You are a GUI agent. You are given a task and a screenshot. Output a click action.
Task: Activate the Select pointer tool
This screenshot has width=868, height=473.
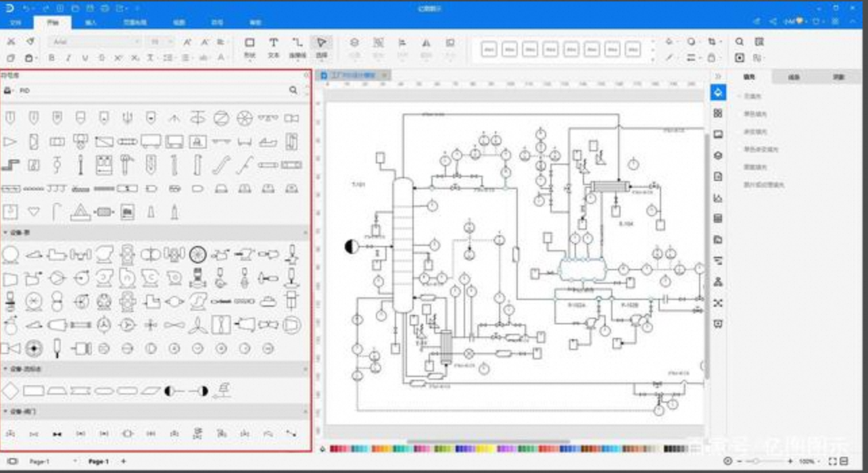322,47
